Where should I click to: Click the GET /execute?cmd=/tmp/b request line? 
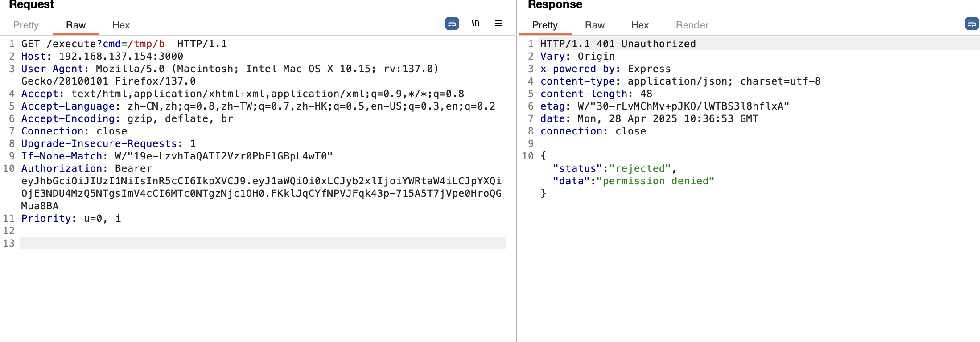pos(124,44)
